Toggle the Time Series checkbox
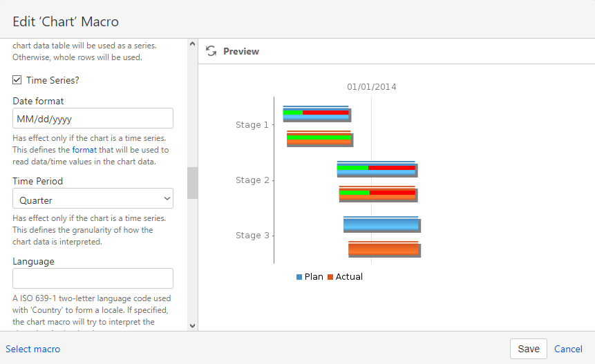The width and height of the screenshot is (595, 364). click(x=17, y=80)
